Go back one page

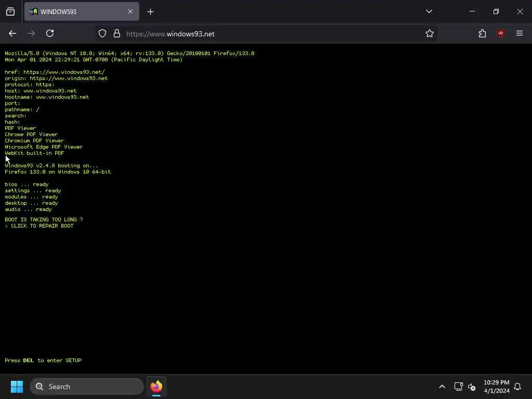coord(12,34)
